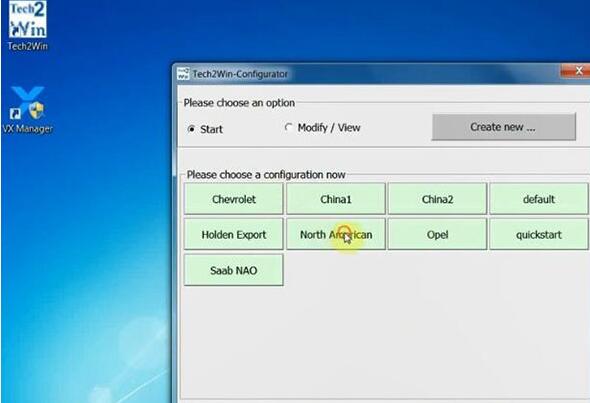
Task: Select the VX Manager label text
Action: click(27, 129)
